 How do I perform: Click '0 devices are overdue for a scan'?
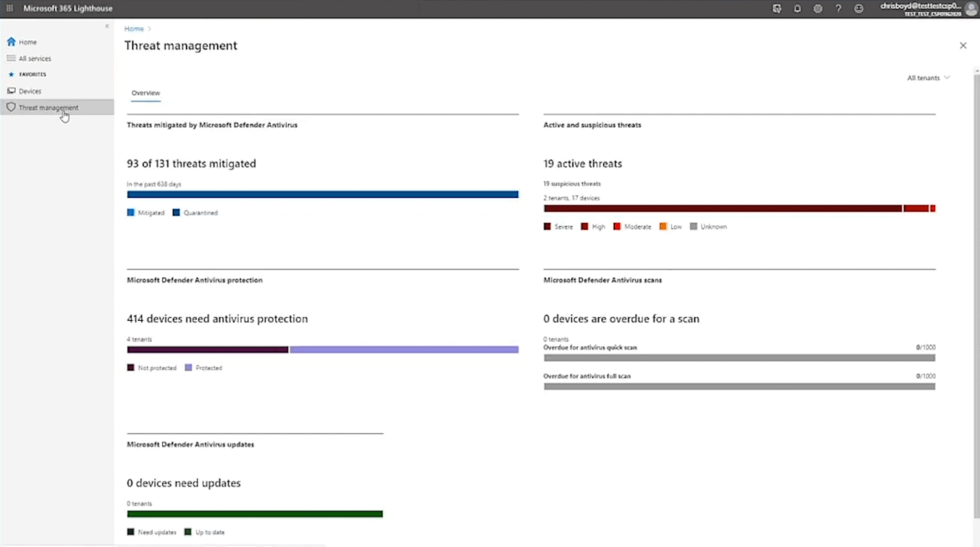[622, 319]
